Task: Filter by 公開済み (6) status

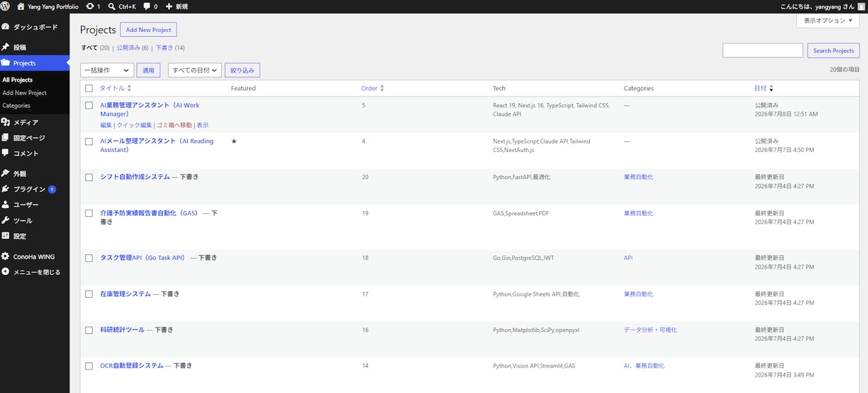Action: [132, 48]
